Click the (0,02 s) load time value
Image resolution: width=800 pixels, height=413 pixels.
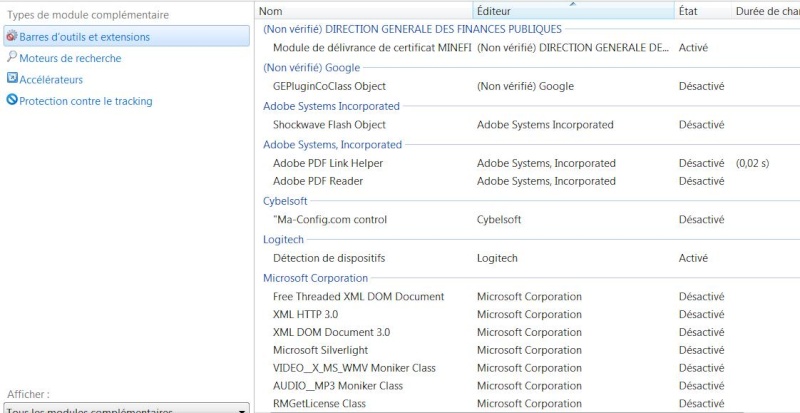pyautogui.click(x=752, y=163)
